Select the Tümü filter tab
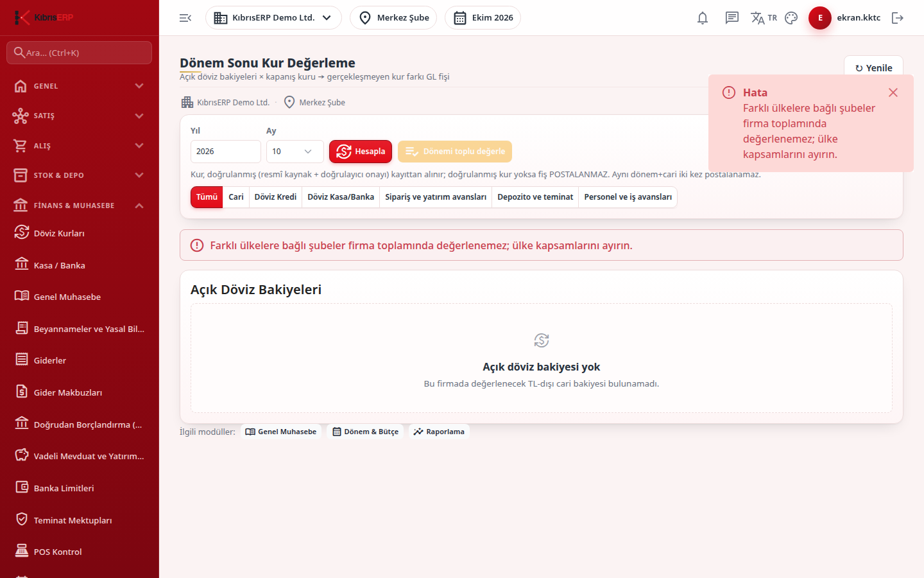 tap(207, 197)
